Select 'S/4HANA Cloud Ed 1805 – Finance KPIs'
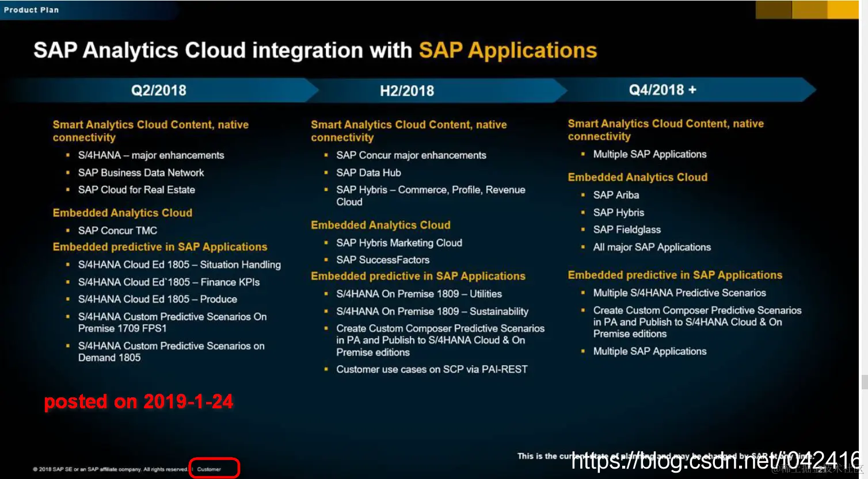 [x=169, y=282]
